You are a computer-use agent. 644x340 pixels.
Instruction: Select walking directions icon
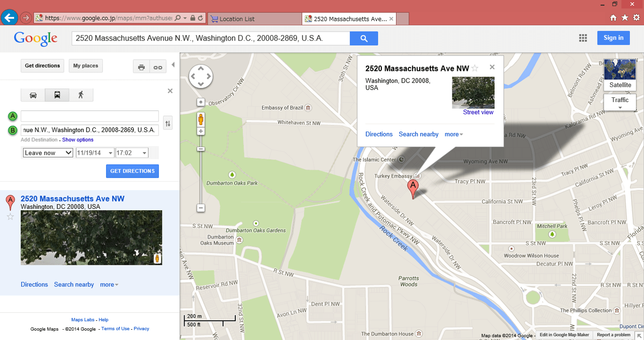tap(81, 95)
